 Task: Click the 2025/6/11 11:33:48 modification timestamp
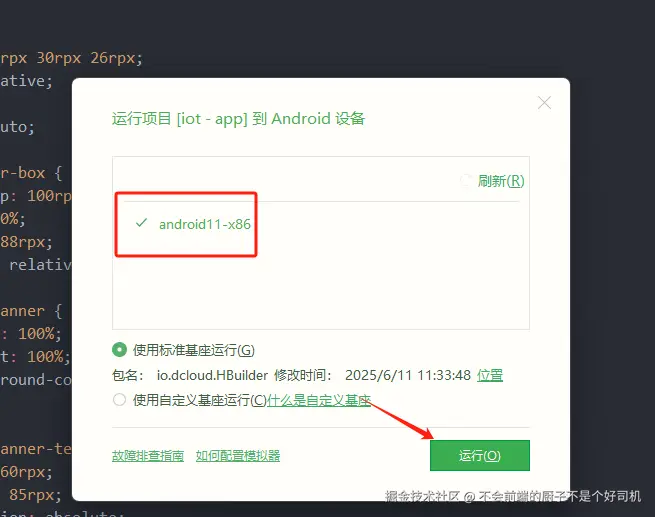click(408, 375)
